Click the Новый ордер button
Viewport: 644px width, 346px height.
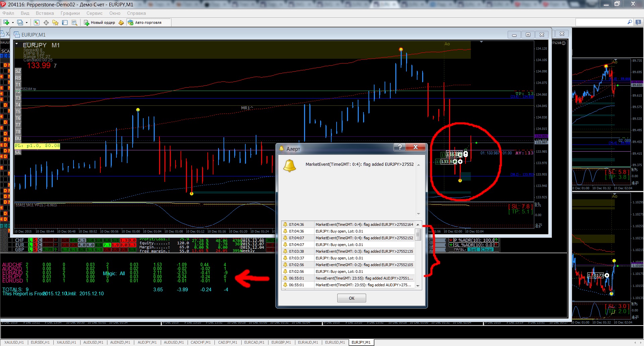(99, 22)
